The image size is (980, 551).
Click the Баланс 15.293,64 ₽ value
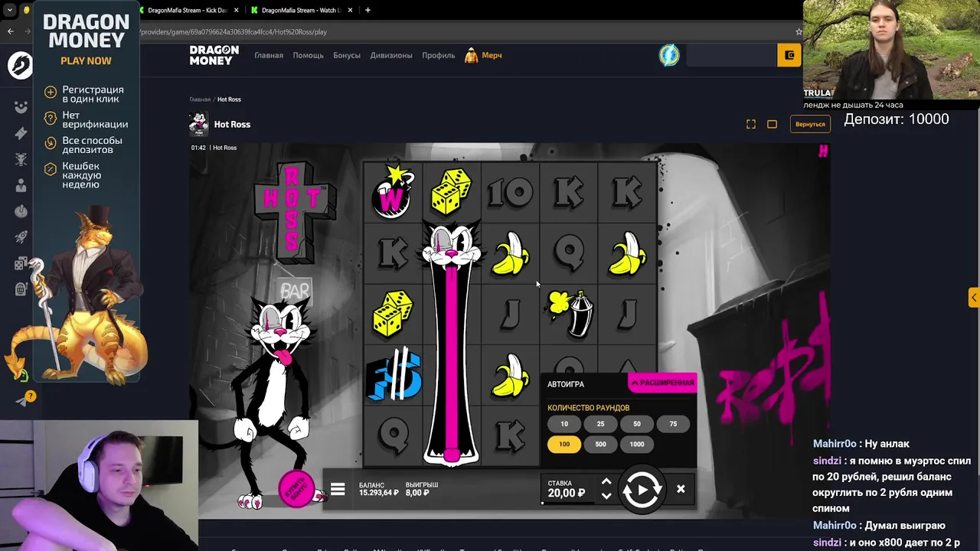point(378,493)
